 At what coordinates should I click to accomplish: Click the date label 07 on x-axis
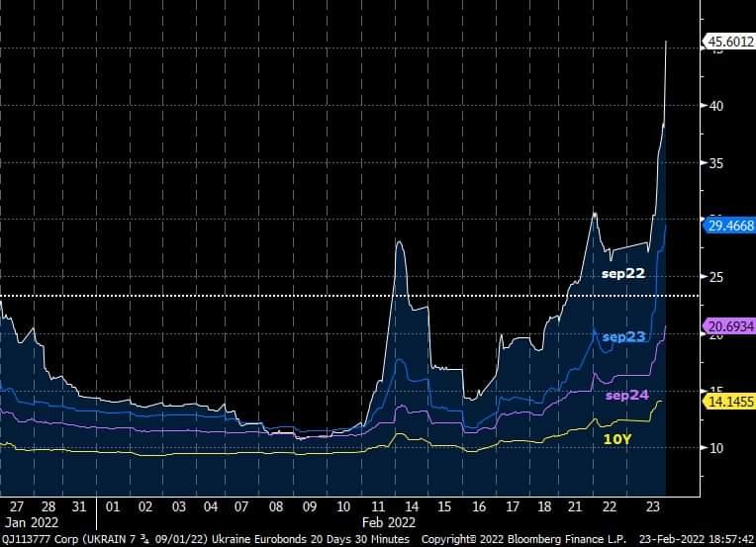click(241, 507)
